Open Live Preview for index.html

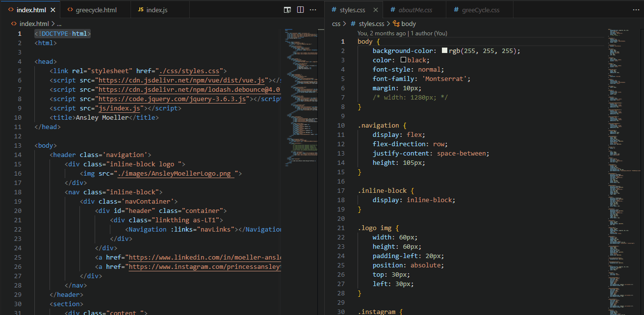point(287,9)
